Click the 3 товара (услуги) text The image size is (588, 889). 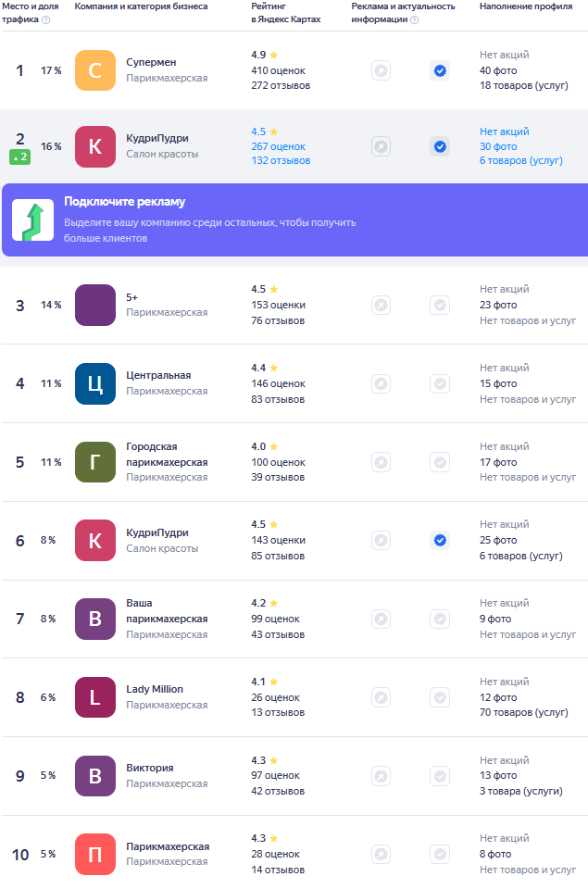[521, 791]
